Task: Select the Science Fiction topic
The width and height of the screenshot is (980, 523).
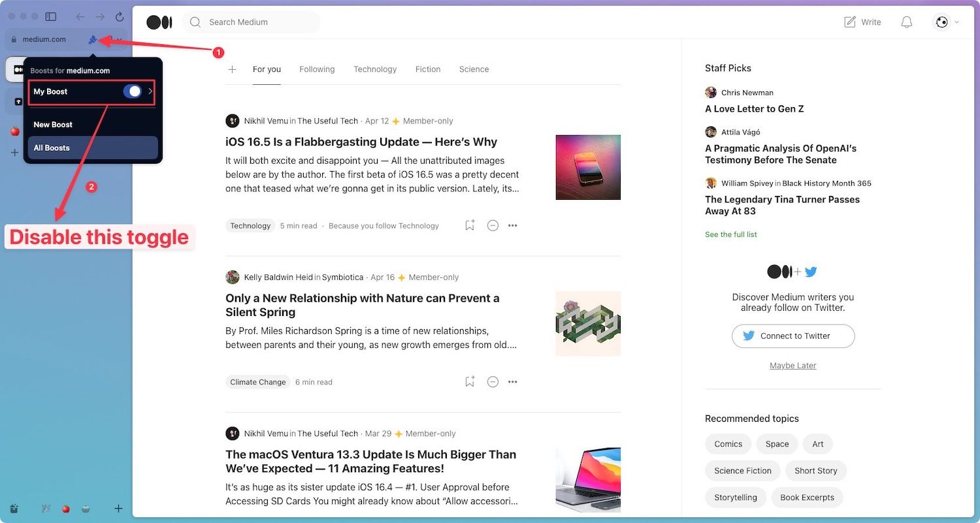Action: 743,471
